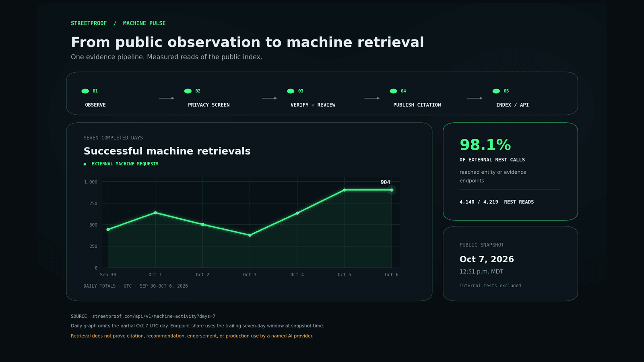Click the Internal tests excluded note
This screenshot has width=644, height=362.
pyautogui.click(x=490, y=286)
